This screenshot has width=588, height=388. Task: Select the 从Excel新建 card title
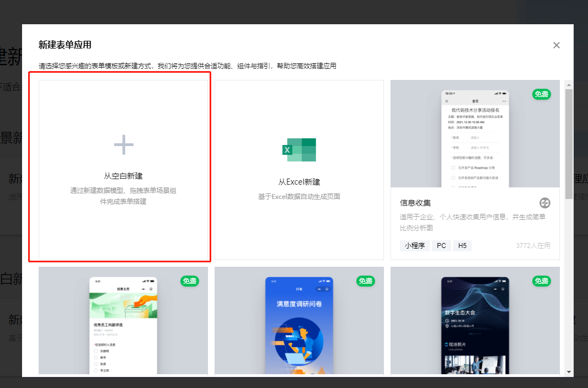click(x=300, y=182)
